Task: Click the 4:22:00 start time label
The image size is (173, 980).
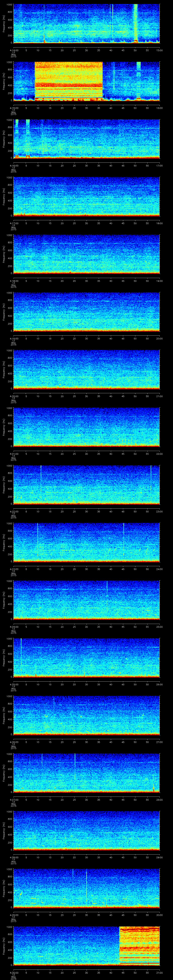Action: (x=14, y=512)
